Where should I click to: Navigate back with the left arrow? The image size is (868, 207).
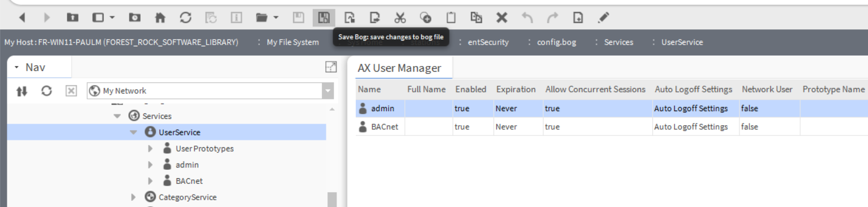[22, 18]
